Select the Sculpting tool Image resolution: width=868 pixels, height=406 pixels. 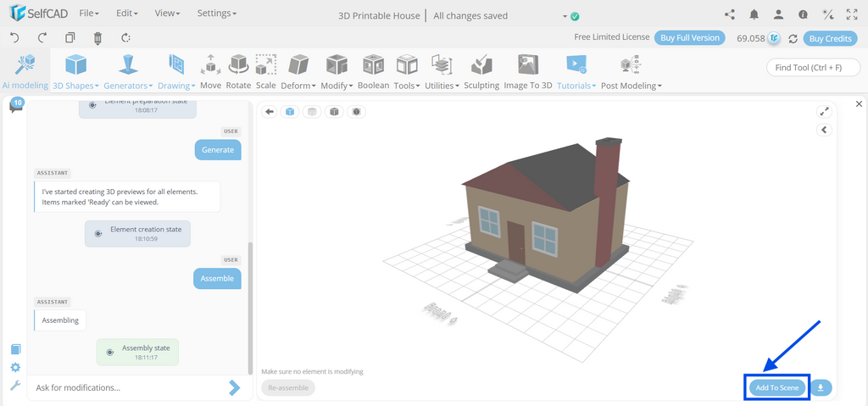click(x=481, y=72)
